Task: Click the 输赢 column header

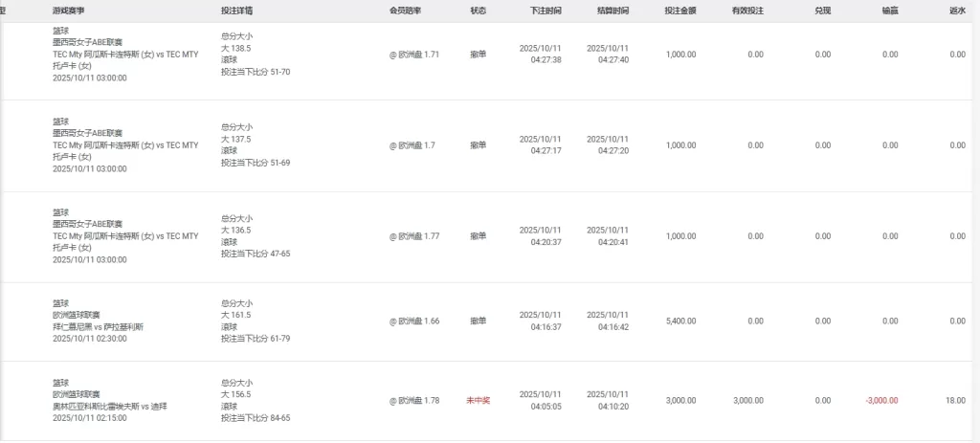Action: point(889,11)
